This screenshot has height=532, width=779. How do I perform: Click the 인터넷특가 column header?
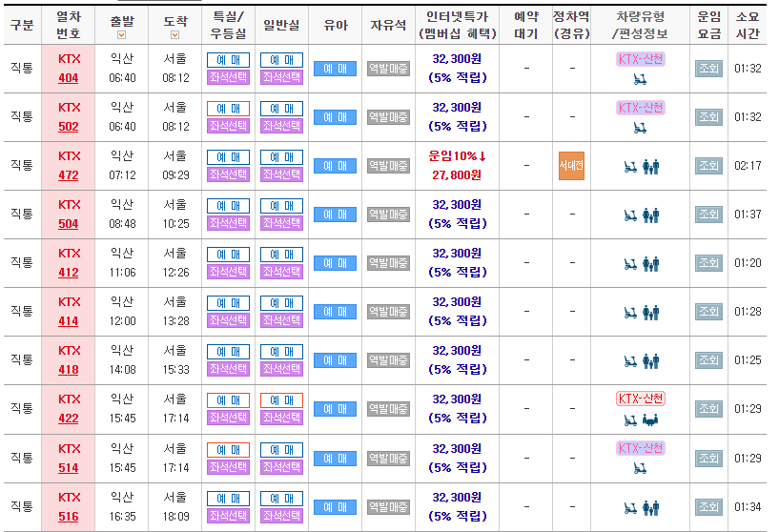[x=457, y=25]
